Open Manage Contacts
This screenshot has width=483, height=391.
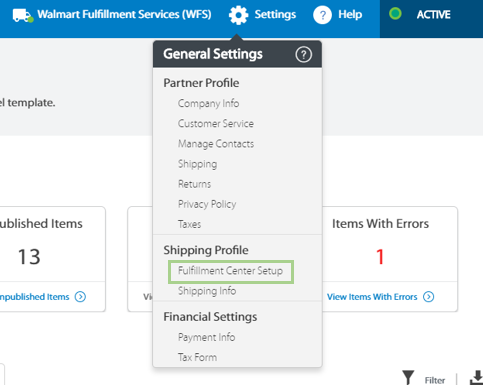[x=216, y=144]
